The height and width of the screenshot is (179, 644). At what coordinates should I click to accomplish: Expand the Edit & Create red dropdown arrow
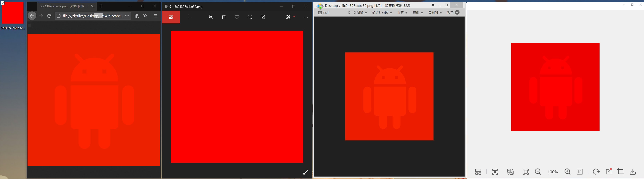(x=294, y=16)
